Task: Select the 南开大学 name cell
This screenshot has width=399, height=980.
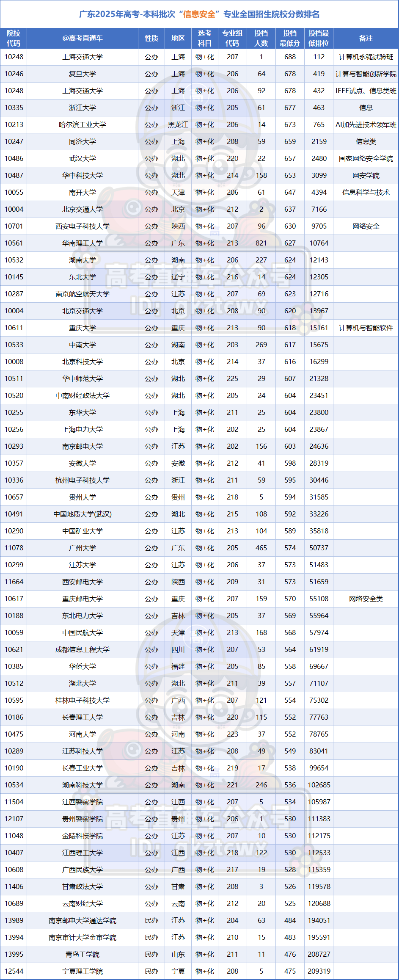Action: click(x=83, y=192)
